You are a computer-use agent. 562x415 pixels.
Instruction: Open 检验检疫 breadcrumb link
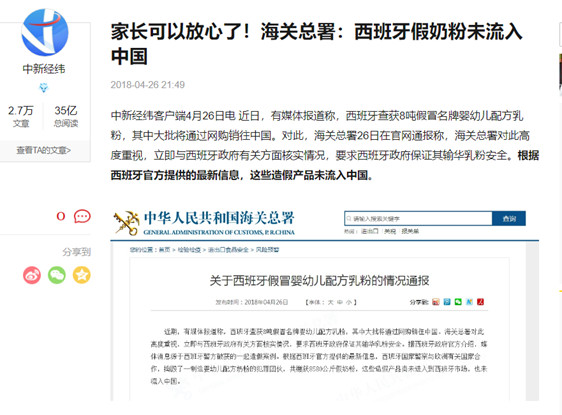point(189,249)
